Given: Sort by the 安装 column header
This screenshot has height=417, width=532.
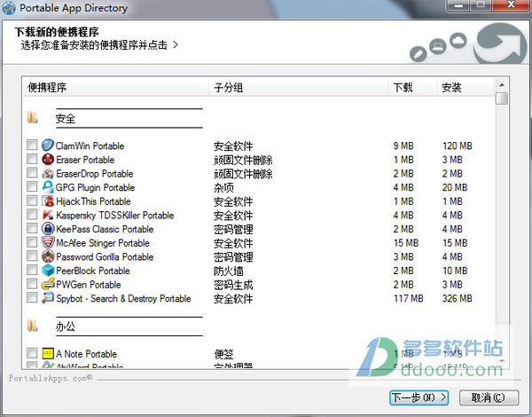Looking at the screenshot, I should (x=465, y=87).
